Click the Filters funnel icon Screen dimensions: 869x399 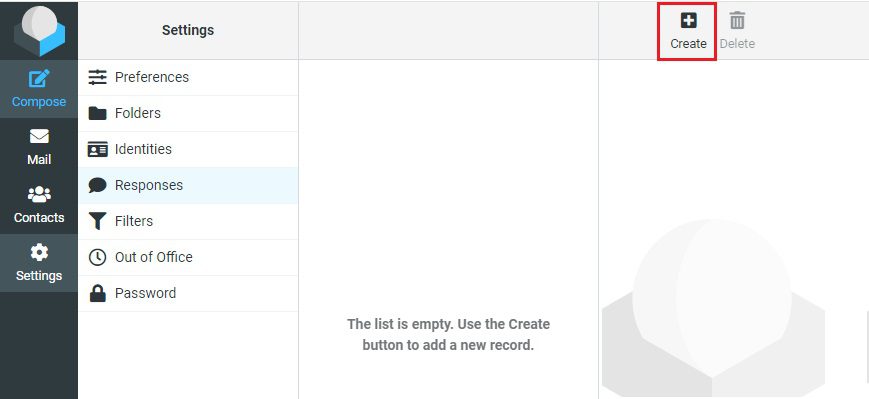click(98, 221)
